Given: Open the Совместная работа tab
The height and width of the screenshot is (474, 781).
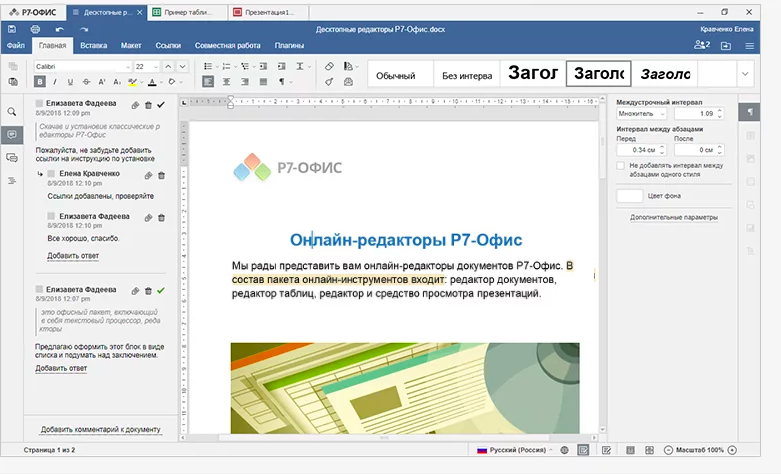Looking at the screenshot, I should [229, 45].
